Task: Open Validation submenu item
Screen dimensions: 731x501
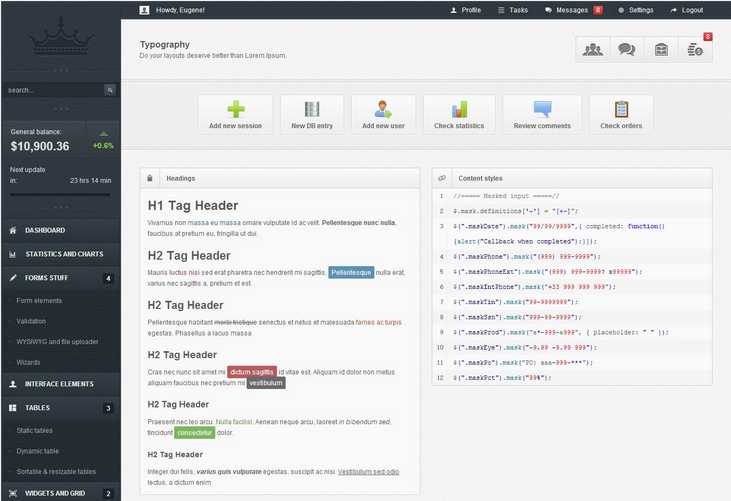Action: 31,321
